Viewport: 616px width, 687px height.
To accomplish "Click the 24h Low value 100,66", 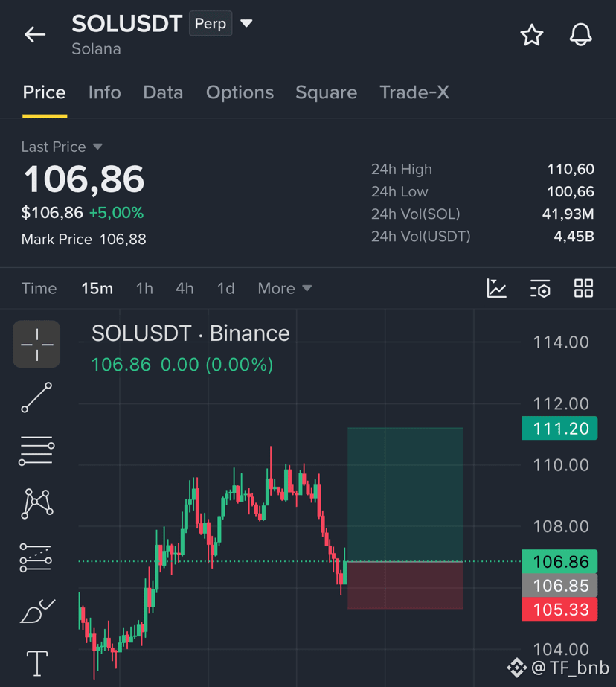I will click(571, 191).
